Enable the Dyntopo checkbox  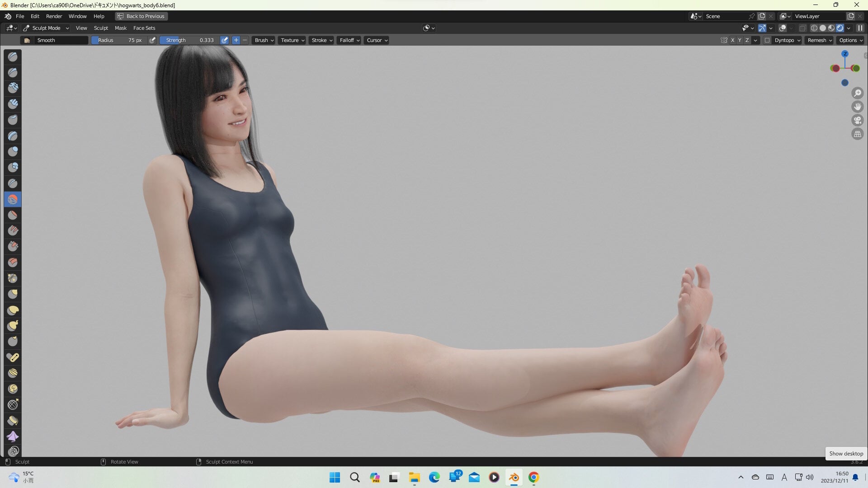click(x=767, y=40)
